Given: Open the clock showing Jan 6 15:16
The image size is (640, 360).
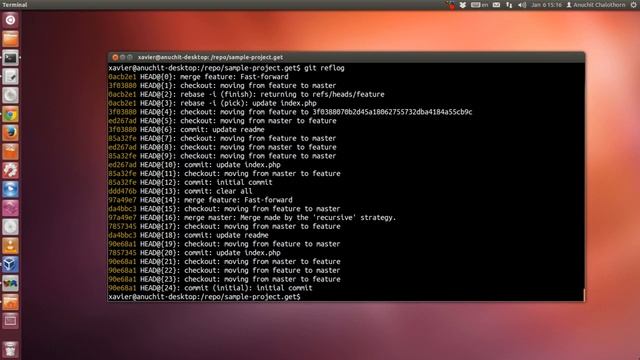Looking at the screenshot, I should coord(546,5).
